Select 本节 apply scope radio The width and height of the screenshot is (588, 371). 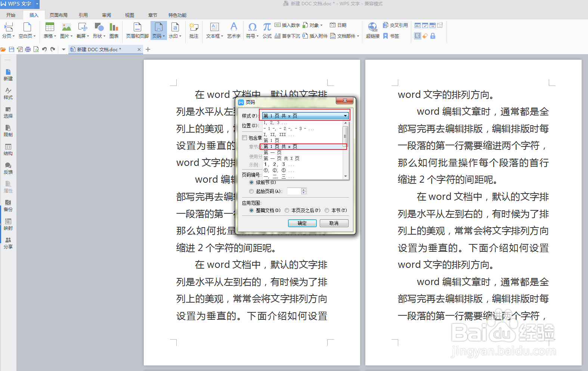(327, 210)
